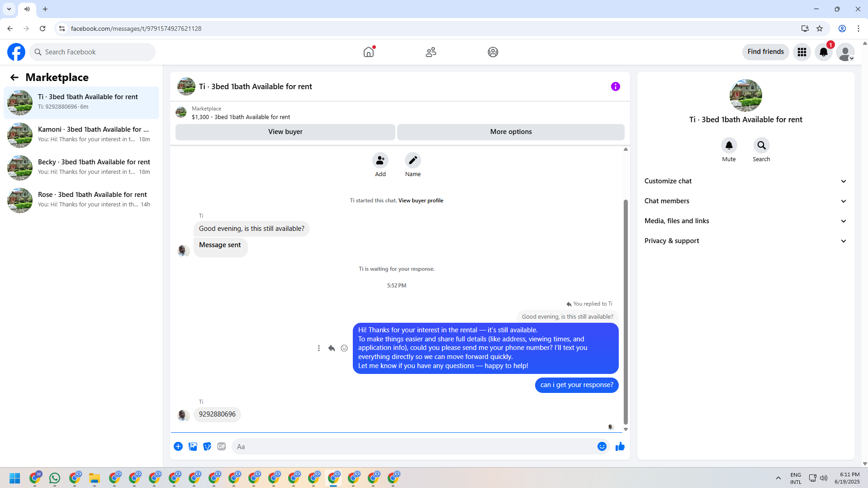Open browser three-dot settings menu
Screen dimensions: 868x488
pyautogui.click(x=859, y=29)
